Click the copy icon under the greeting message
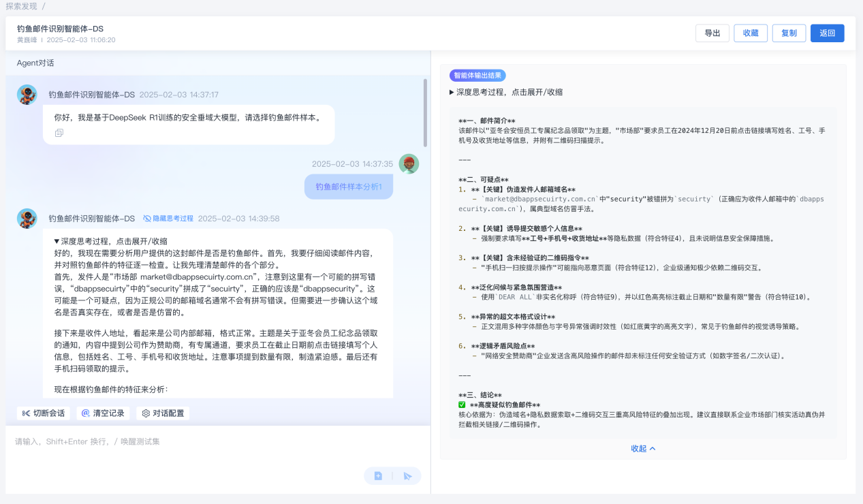This screenshot has height=504, width=863. coord(59,133)
